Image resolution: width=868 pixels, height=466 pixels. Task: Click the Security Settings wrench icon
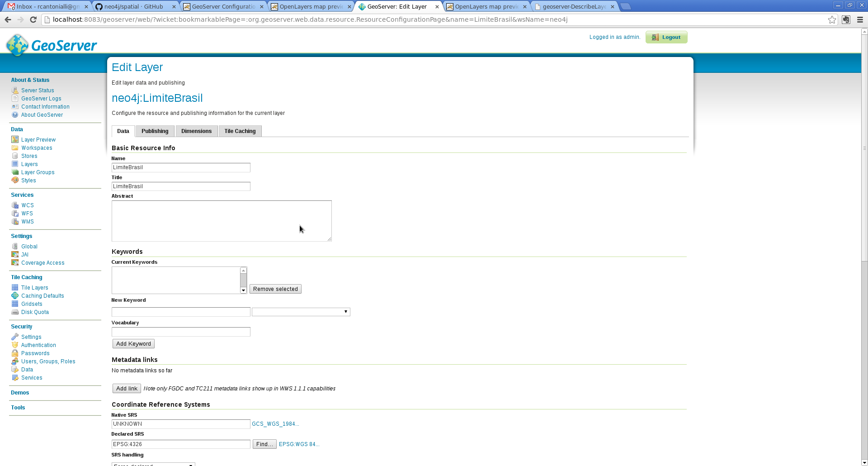15,337
